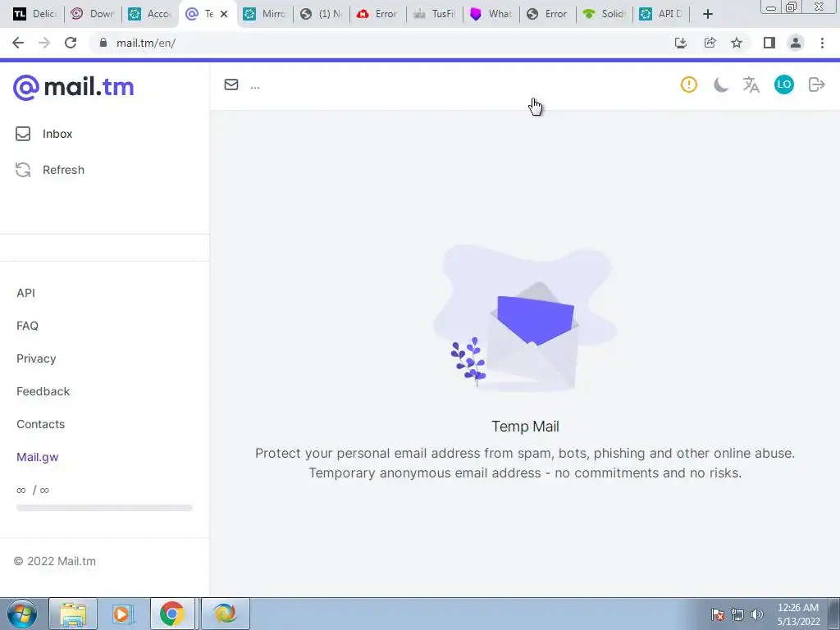Switch to the (1) N tab
Viewport: 840px width, 630px height.
tap(322, 14)
